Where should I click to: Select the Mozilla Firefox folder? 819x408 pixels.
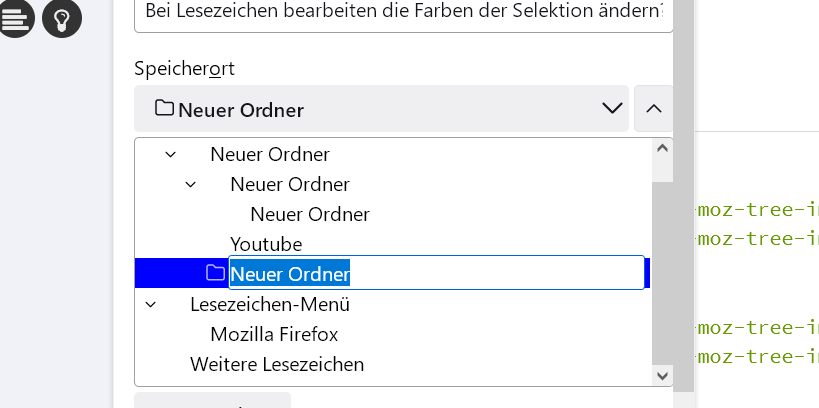point(274,334)
